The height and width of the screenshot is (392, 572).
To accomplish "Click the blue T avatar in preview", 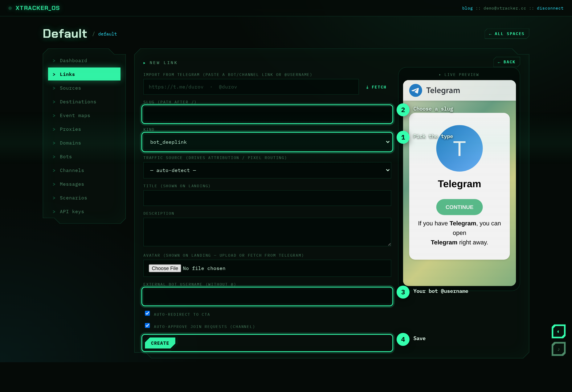I will tap(459, 148).
